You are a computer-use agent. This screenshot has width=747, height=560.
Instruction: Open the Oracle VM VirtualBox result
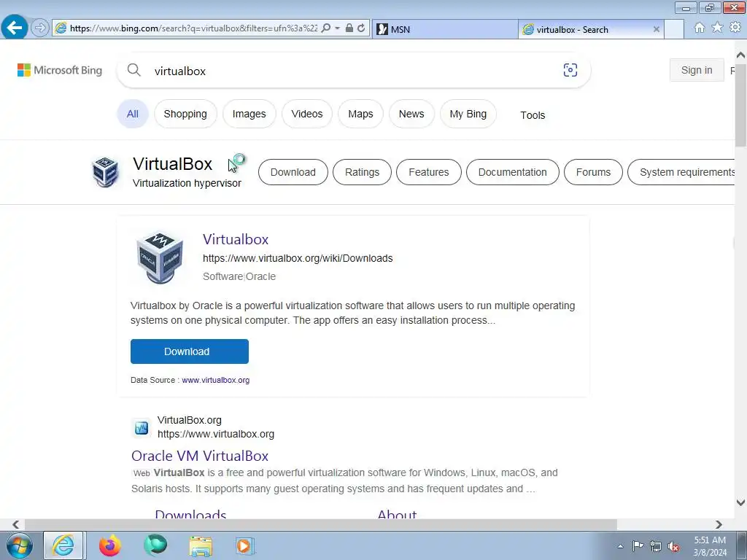coord(200,456)
